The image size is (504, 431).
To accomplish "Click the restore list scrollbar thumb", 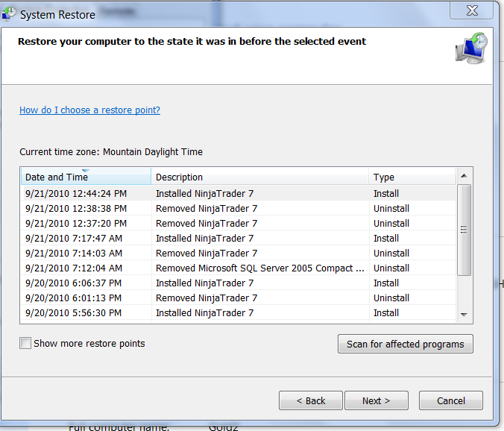I will coord(463,230).
